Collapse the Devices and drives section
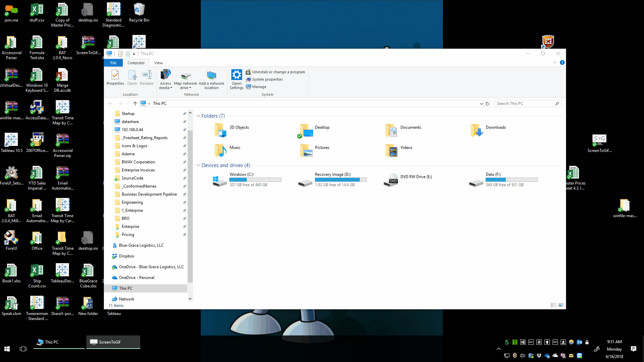 click(198, 165)
